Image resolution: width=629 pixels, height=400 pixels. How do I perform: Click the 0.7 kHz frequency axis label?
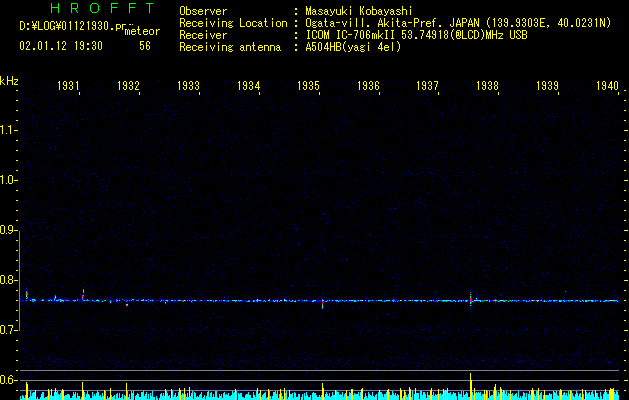9,330
